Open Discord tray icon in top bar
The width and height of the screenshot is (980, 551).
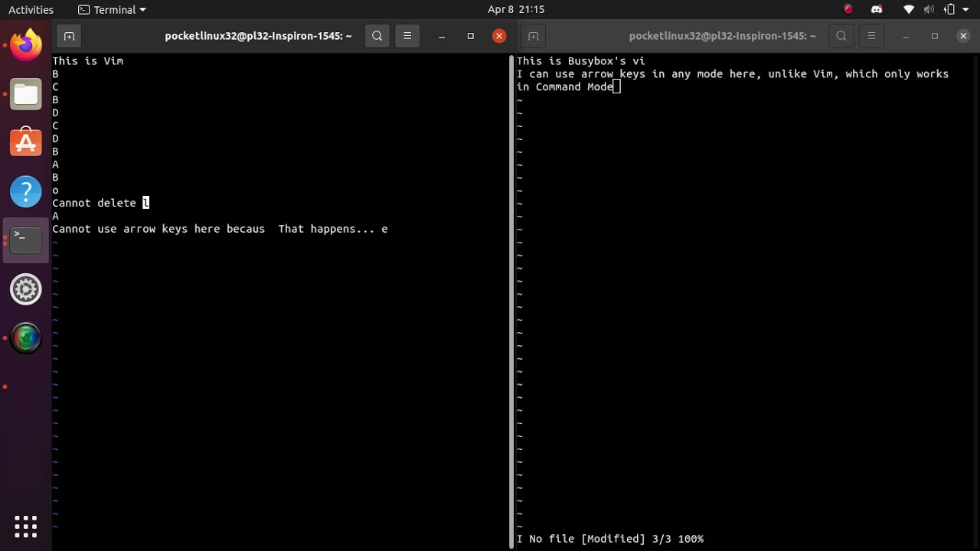pos(877,9)
